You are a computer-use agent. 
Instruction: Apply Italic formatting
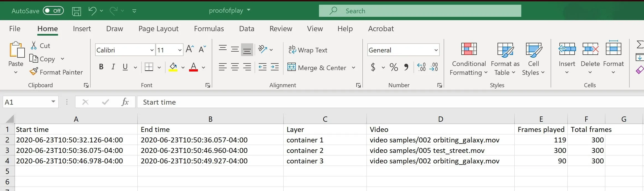coord(113,67)
